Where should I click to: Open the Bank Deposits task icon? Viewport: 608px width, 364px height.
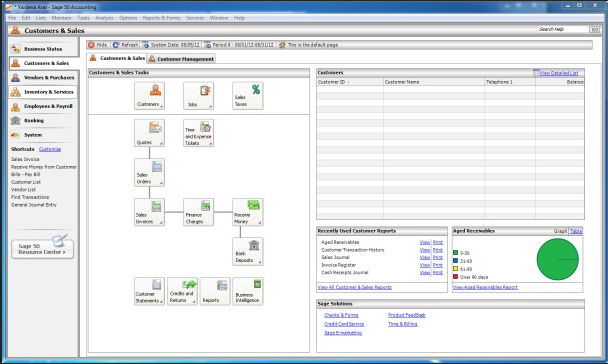tap(248, 252)
